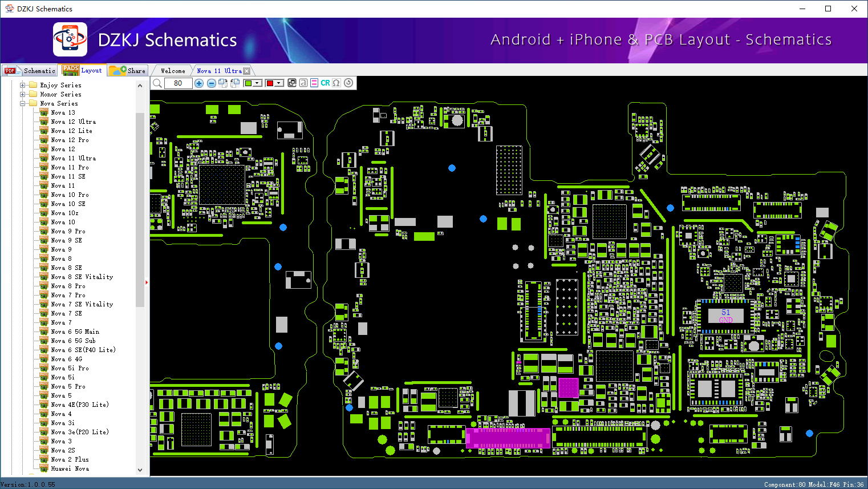
Task: Click the Component:80 Model:F46 Pin:36 status text
Action: point(814,484)
